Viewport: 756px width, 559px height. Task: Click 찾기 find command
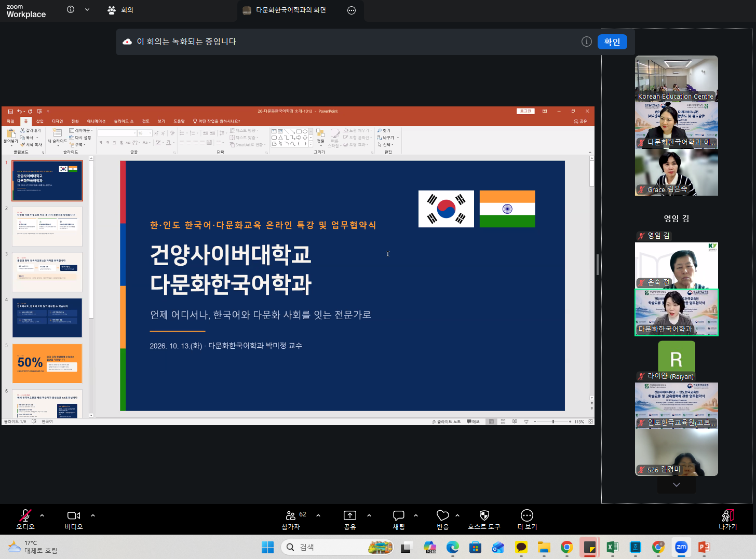pos(384,130)
